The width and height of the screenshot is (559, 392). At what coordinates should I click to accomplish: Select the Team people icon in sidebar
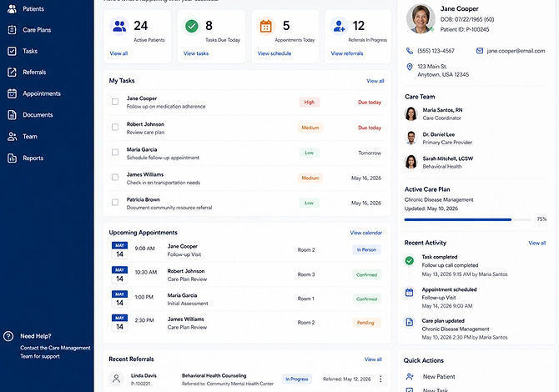click(13, 137)
